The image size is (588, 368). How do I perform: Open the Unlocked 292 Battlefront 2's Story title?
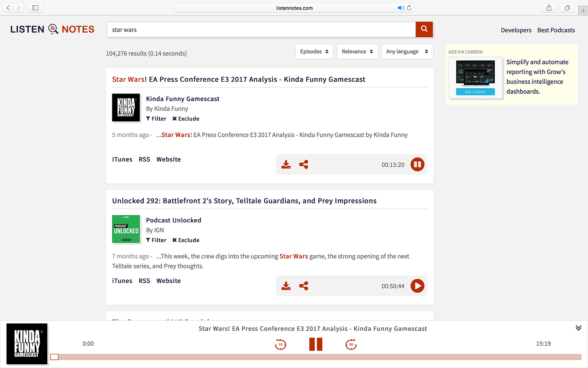tap(244, 201)
